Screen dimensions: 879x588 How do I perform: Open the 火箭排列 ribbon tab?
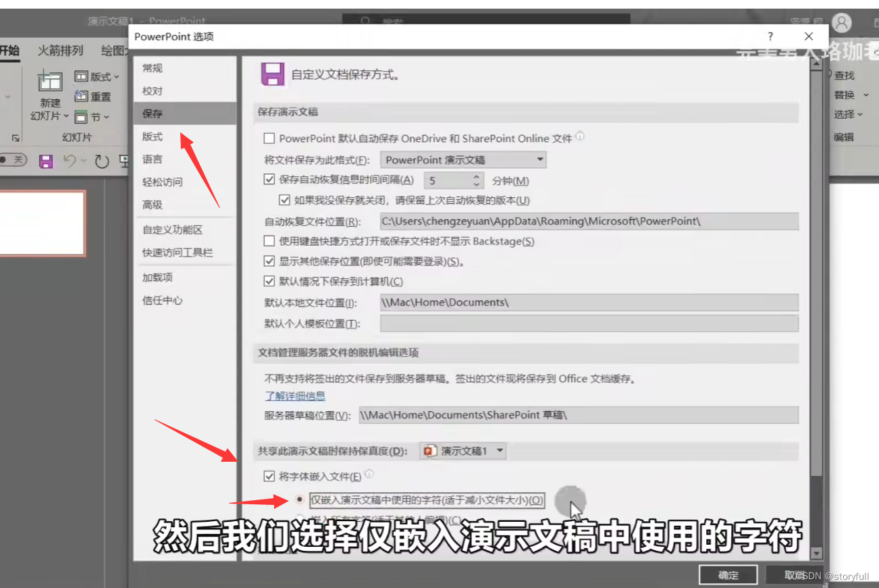(60, 51)
